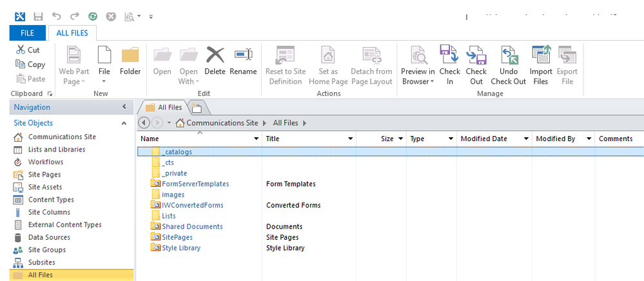Open the FILE tab
The height and width of the screenshot is (281, 644).
point(28,34)
